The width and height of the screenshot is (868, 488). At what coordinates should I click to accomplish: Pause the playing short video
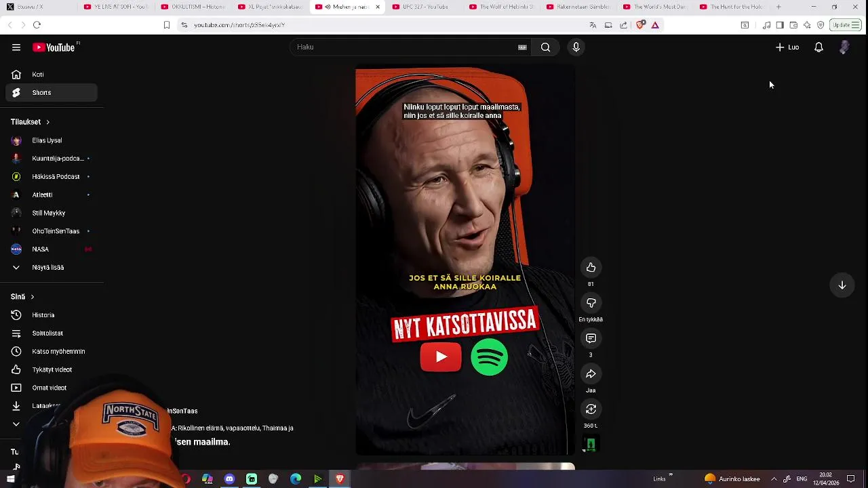[x=465, y=260]
